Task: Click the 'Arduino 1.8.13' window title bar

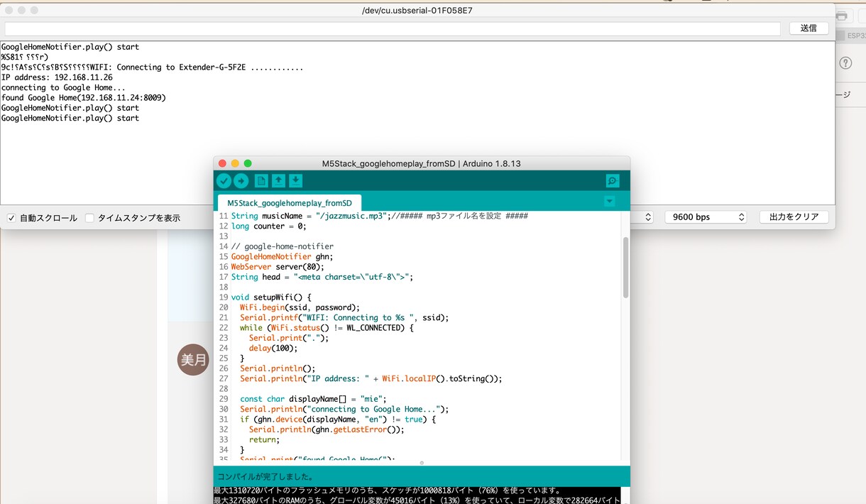Action: (422, 163)
